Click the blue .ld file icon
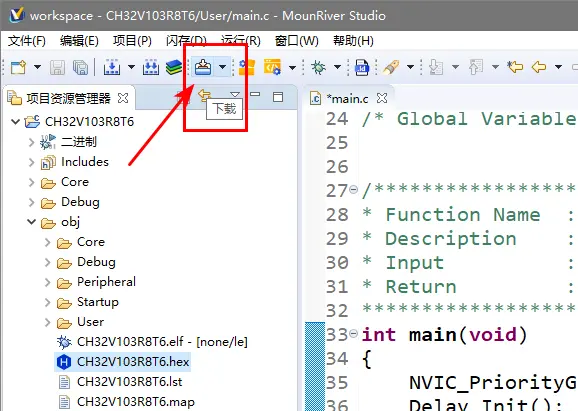Viewport: 578px width, 411px height. coord(362,67)
